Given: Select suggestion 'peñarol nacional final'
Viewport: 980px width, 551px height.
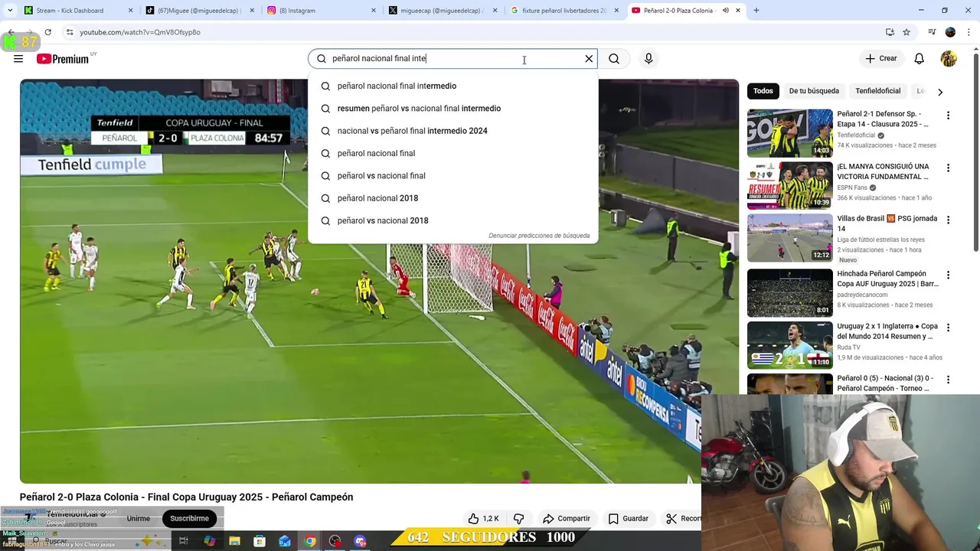Looking at the screenshot, I should click(x=452, y=153).
